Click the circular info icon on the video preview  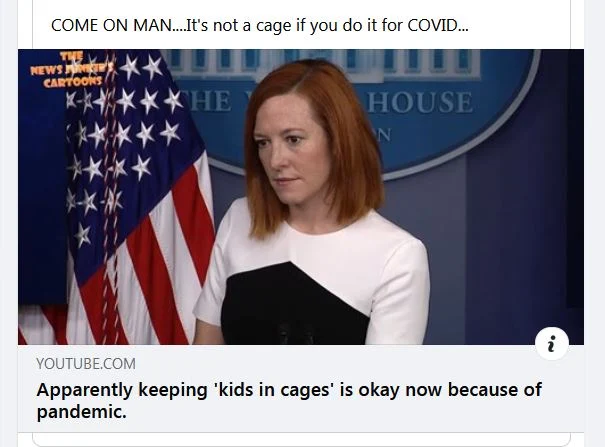tap(552, 343)
